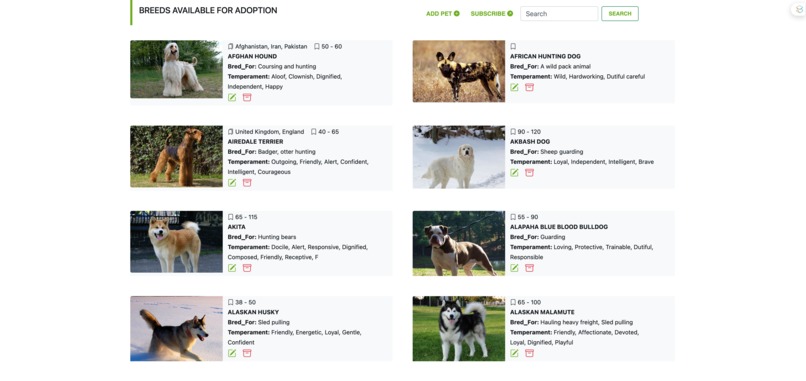Click the bookmark icon beside 50 - 60

[317, 46]
